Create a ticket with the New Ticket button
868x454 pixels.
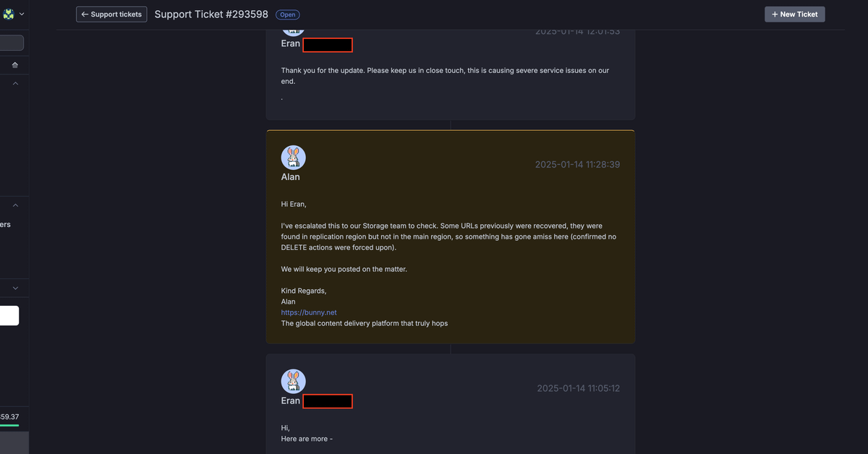tap(794, 14)
